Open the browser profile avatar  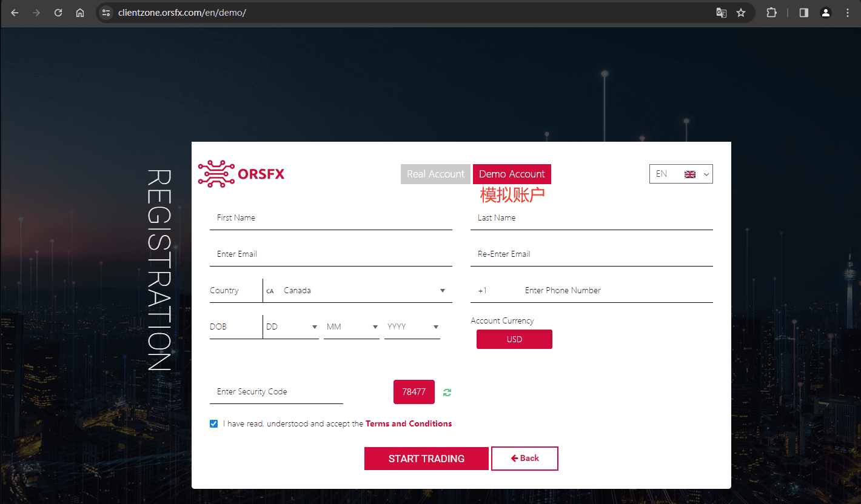click(x=826, y=13)
